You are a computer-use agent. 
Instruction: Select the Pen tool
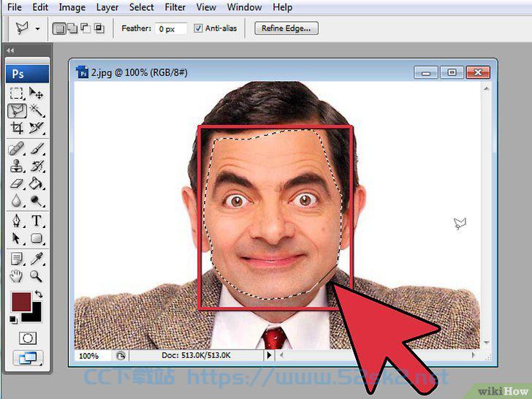[16, 221]
